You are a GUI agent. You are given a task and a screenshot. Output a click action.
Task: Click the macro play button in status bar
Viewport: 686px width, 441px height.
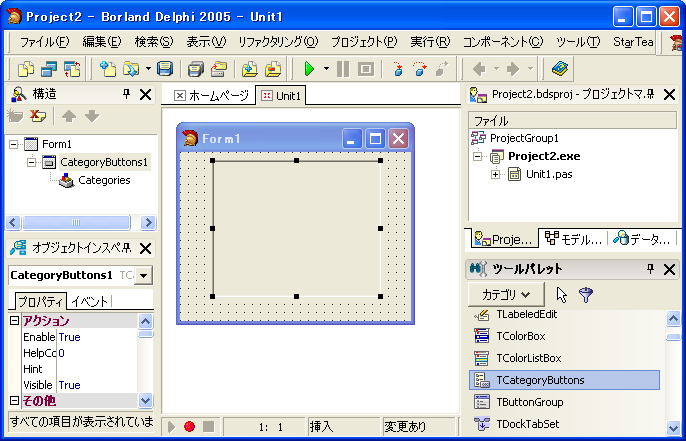pyautogui.click(x=171, y=426)
